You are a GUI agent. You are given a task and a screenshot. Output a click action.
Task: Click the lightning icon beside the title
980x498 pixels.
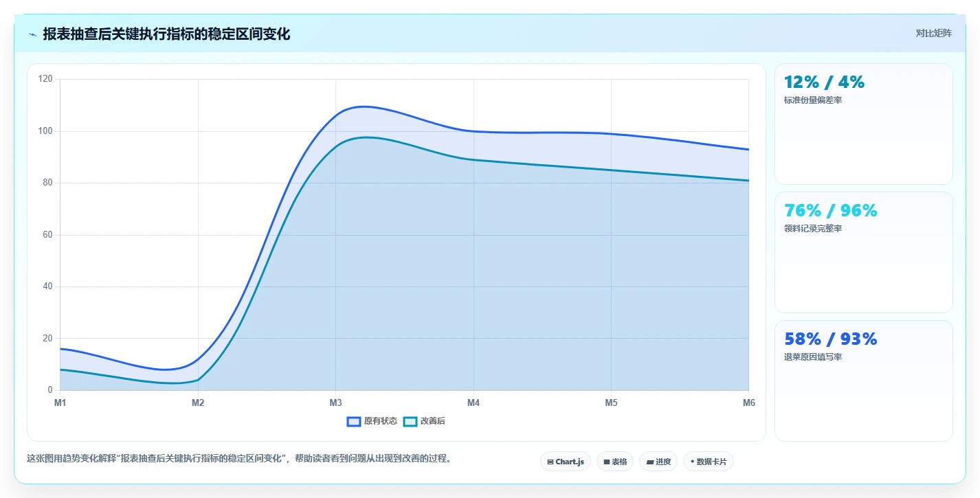(33, 34)
